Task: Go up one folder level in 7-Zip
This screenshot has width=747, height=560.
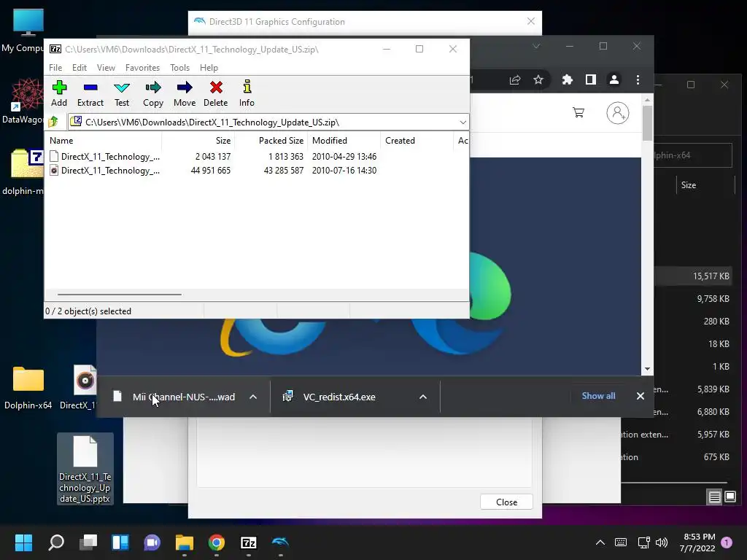Action: [53, 122]
